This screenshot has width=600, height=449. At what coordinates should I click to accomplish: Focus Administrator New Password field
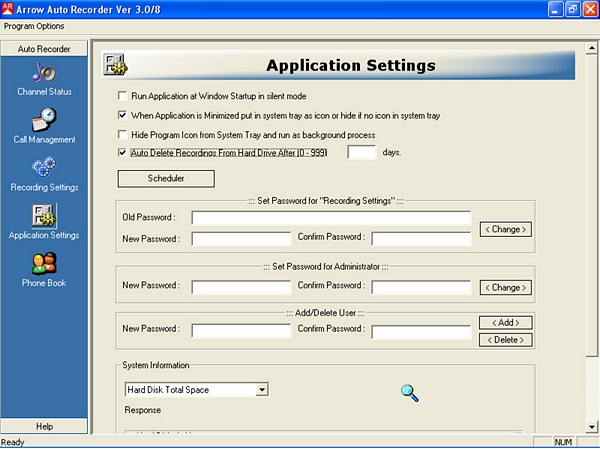coord(241,287)
